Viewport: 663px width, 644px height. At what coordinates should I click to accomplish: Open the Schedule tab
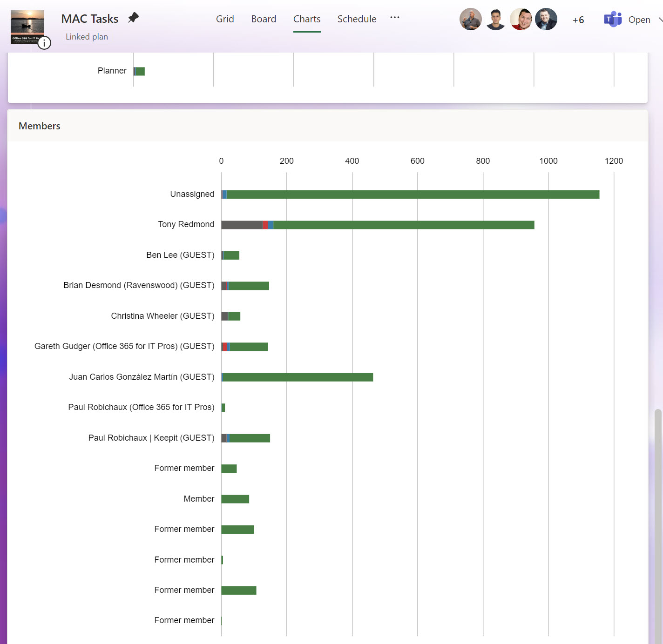pos(357,19)
